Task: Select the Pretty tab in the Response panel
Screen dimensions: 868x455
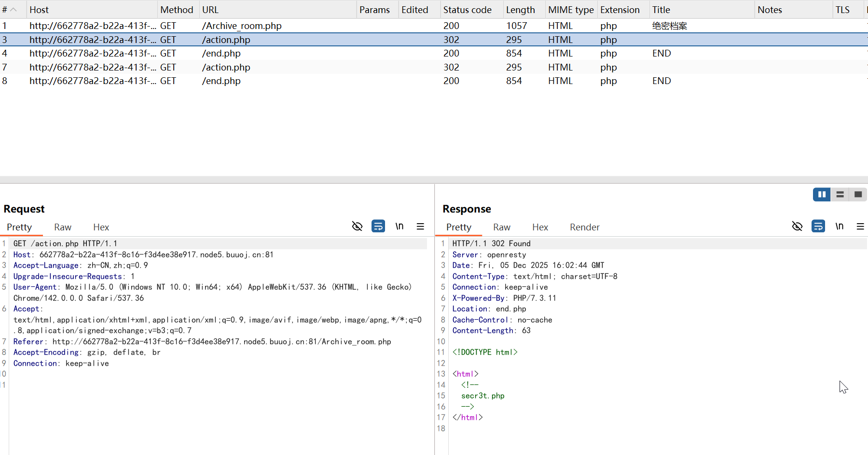Action: click(x=459, y=227)
